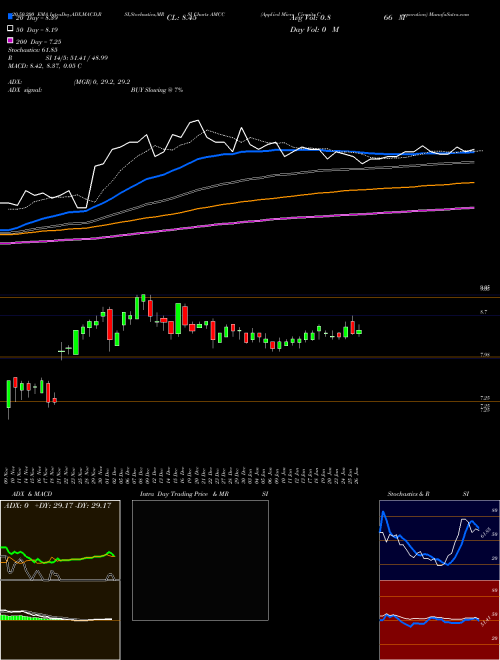Click the blue 20 Day legend swatch
The image size is (500, 660).
(x=10, y=17)
